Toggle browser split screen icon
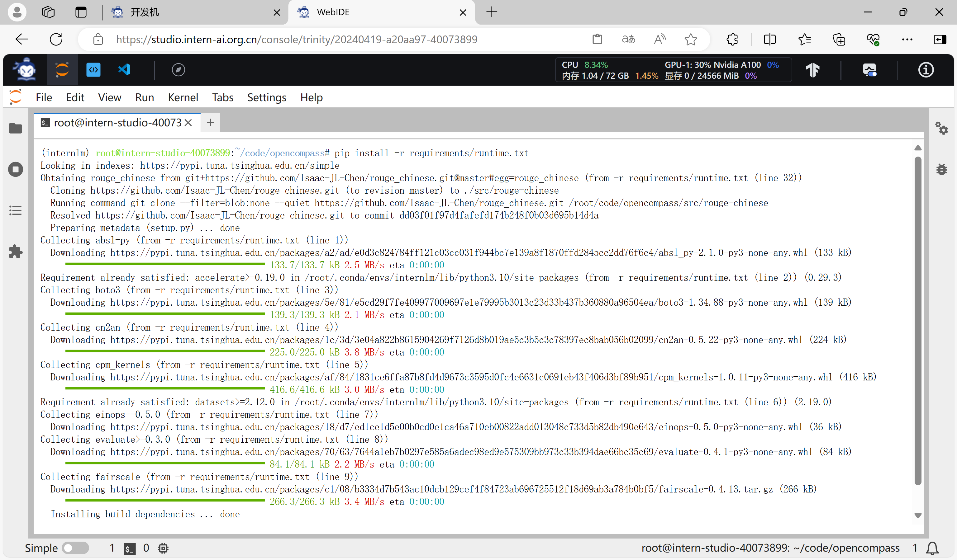This screenshot has height=560, width=957. pyautogui.click(x=770, y=39)
